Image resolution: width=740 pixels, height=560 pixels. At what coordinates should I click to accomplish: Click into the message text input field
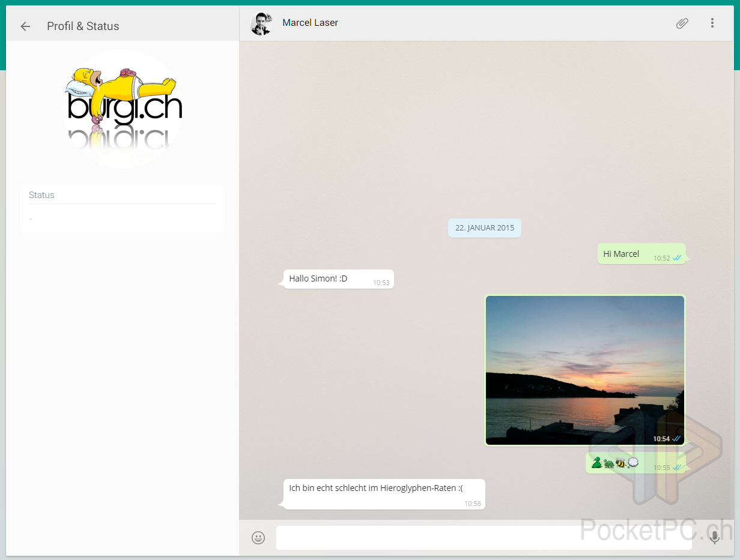484,538
